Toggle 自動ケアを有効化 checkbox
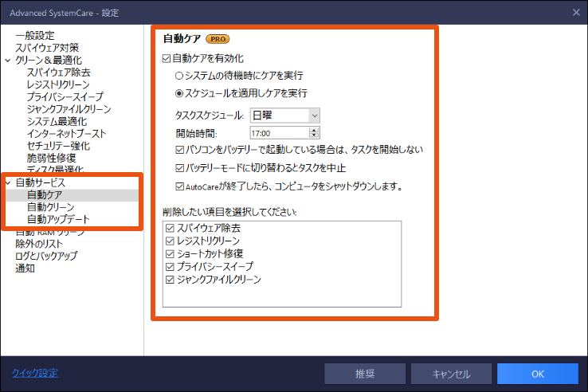Screen dimensions: 588x392 pos(167,58)
